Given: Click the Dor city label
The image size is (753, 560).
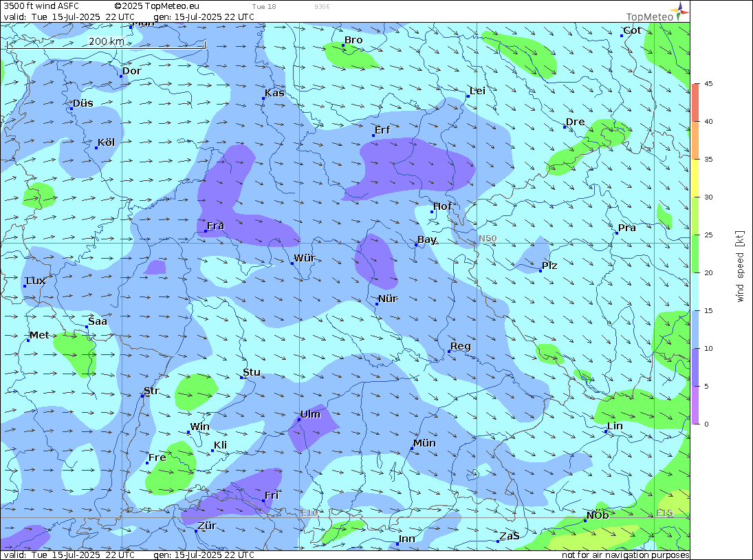Looking at the screenshot, I should pyautogui.click(x=132, y=71).
